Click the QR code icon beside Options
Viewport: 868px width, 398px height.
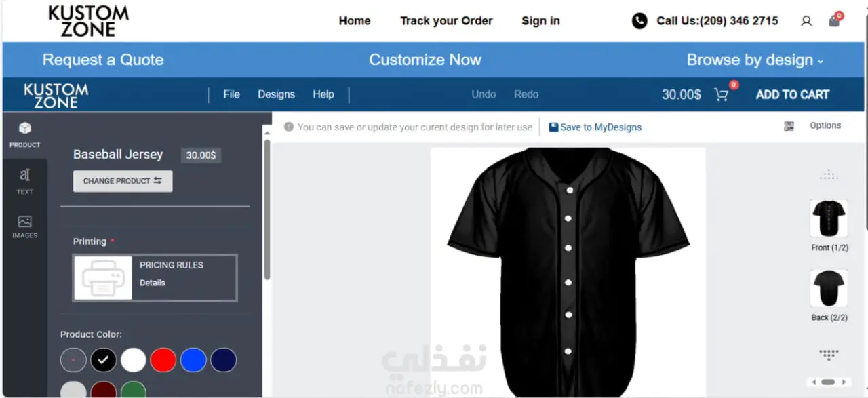(x=789, y=126)
